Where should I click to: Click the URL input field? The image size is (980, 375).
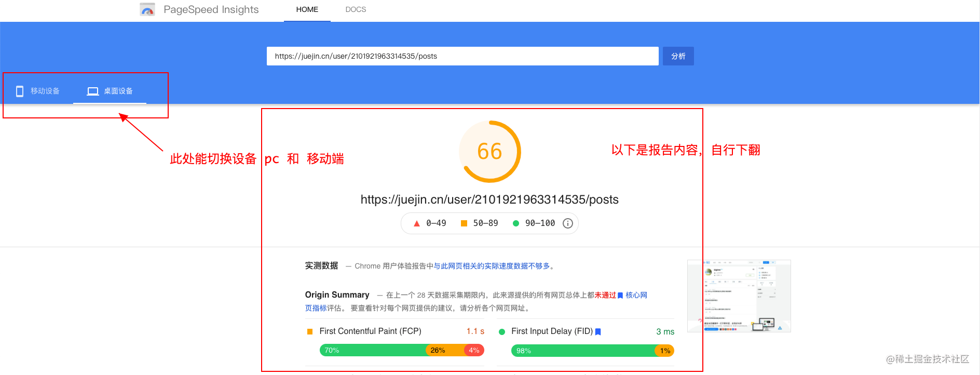tap(462, 56)
